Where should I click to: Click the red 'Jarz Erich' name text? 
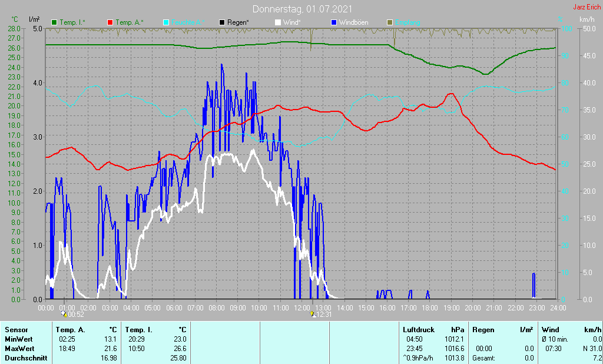(587, 7)
